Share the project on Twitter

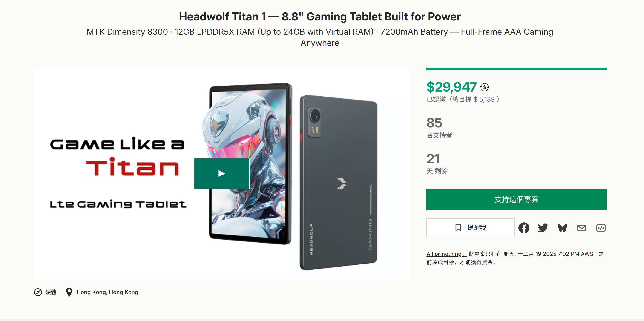coord(543,228)
